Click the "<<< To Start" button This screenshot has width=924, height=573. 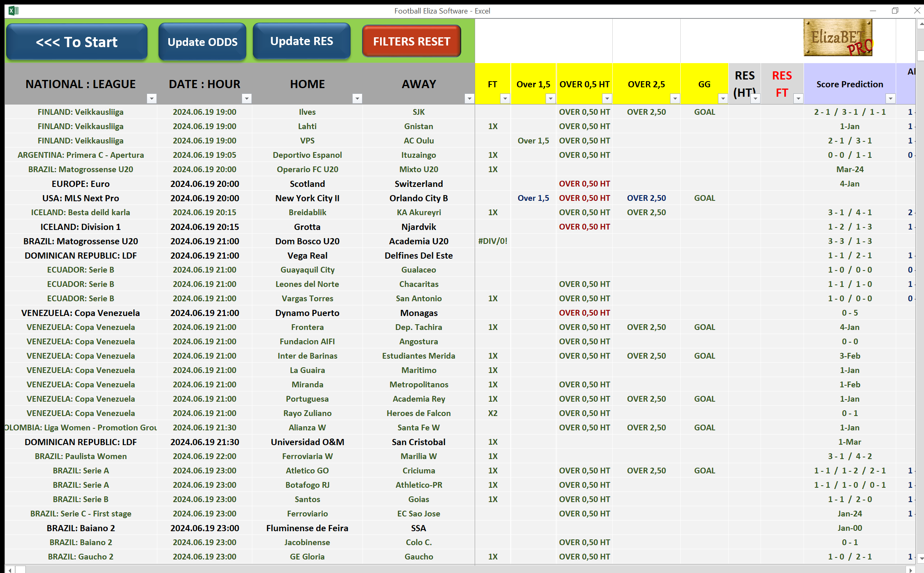click(76, 41)
